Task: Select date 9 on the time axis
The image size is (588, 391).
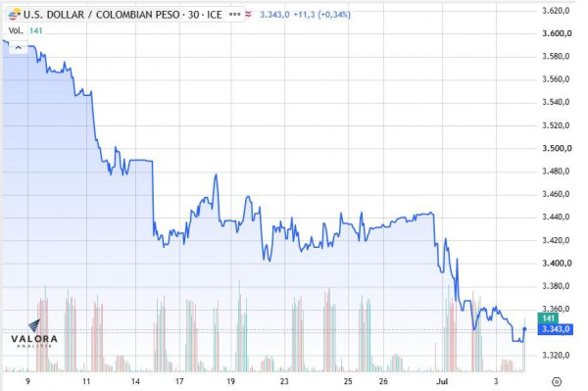Action: click(27, 381)
